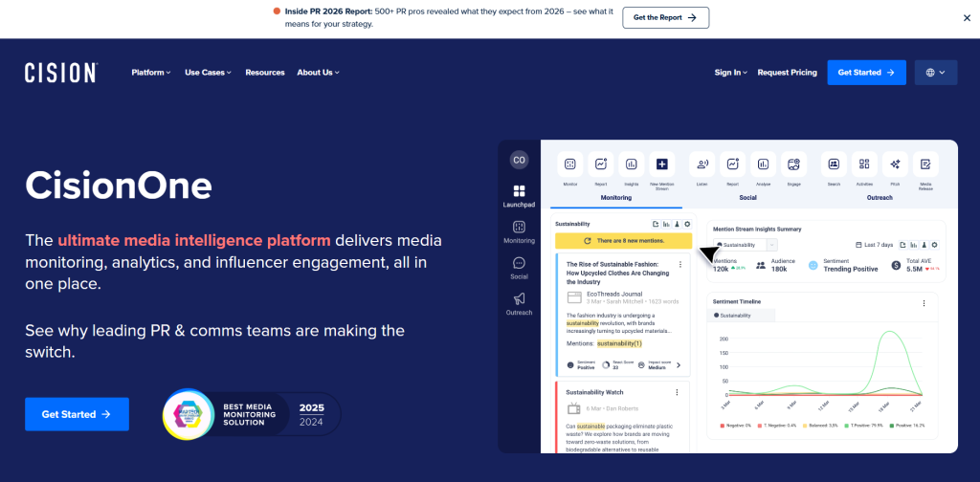Toggle the Negative 0% legend swatch
Screen dimensions: 980x482
722,426
